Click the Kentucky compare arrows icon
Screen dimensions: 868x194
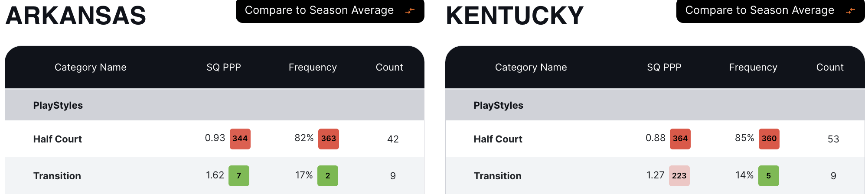pyautogui.click(x=850, y=10)
